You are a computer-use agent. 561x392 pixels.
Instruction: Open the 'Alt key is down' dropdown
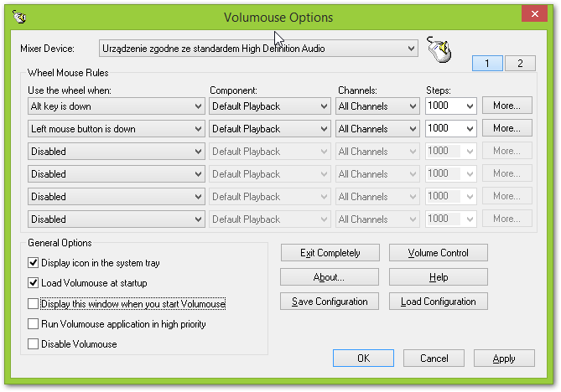(x=117, y=106)
